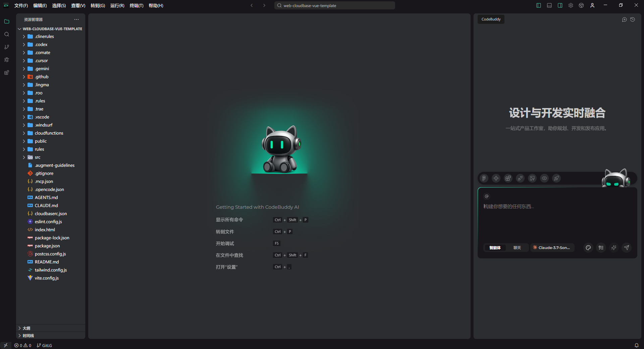Open the notifications bell in status bar
The height and width of the screenshot is (349, 644).
pyautogui.click(x=636, y=345)
